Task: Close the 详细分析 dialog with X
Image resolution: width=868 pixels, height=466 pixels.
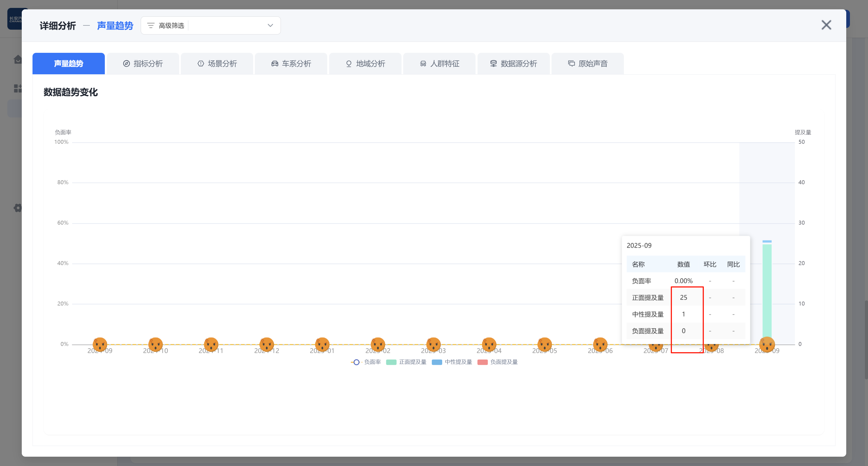Action: click(x=826, y=25)
